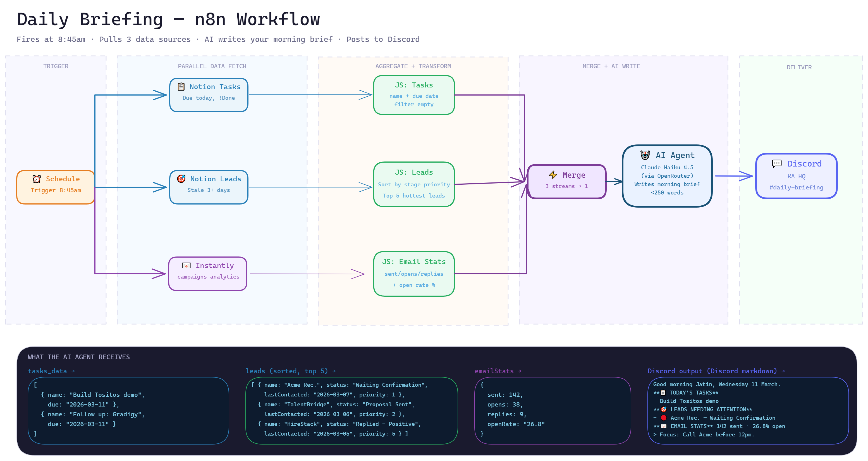Click the AGGREGATE + TRANSFORM lane label

pos(413,66)
